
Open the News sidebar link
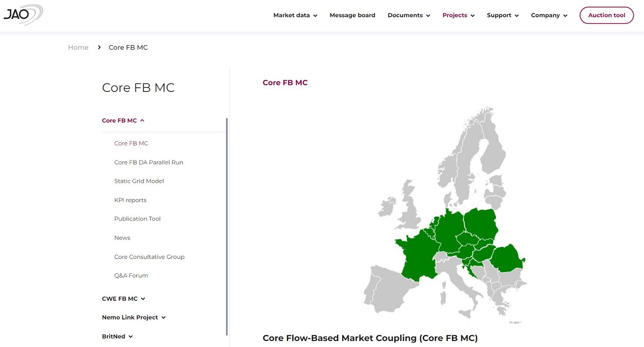[122, 238]
